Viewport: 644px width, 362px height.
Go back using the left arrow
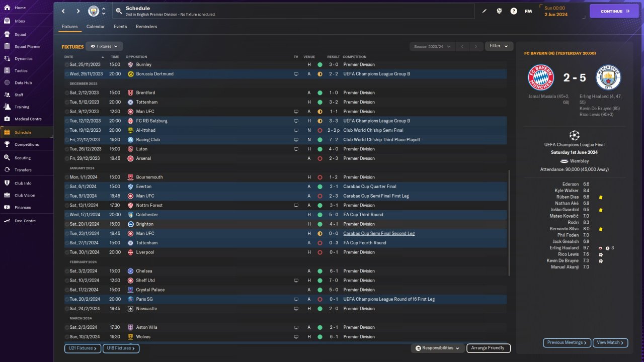[63, 11]
